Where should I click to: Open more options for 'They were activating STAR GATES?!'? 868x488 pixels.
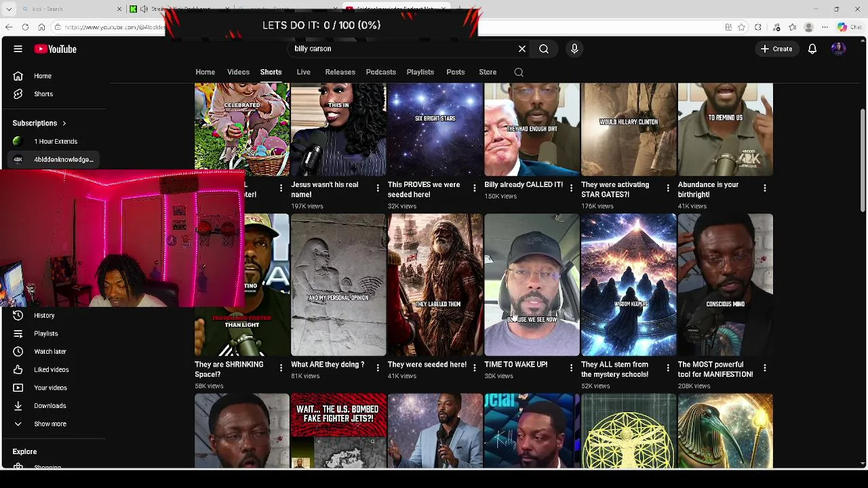(668, 188)
